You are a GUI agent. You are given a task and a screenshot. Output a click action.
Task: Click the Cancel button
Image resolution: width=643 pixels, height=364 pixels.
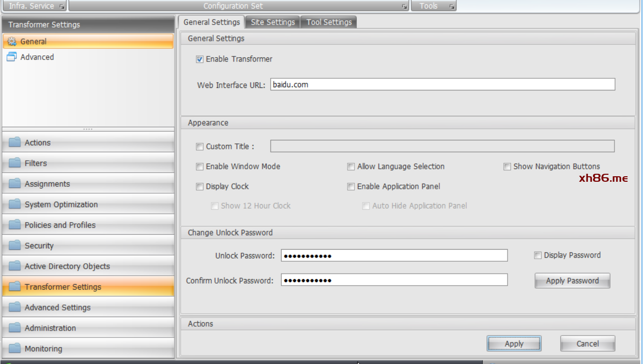click(x=587, y=344)
